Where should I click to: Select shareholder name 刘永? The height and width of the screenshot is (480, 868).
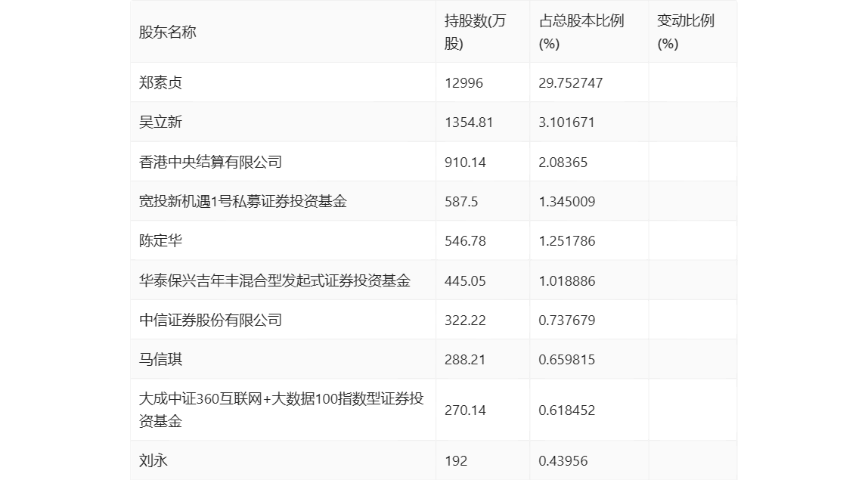point(153,460)
